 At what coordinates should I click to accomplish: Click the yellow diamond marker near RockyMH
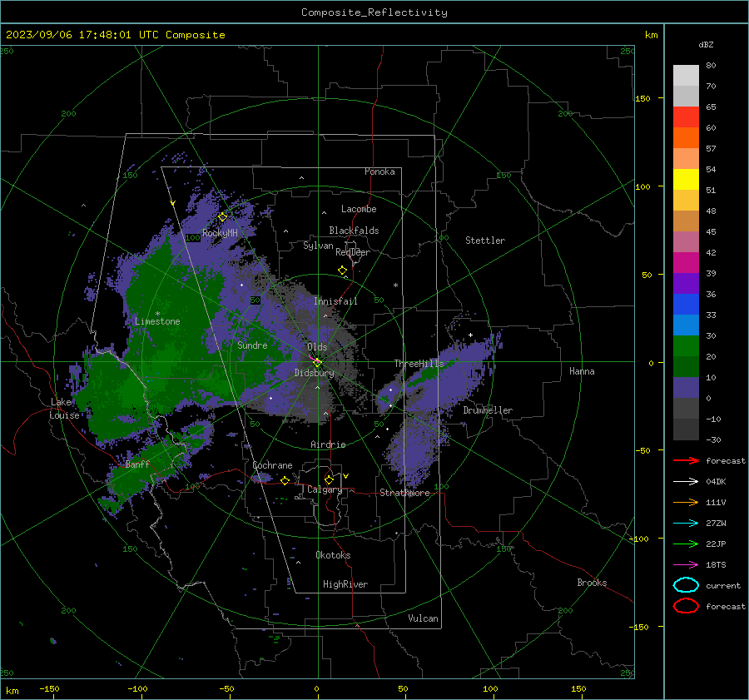(x=222, y=217)
